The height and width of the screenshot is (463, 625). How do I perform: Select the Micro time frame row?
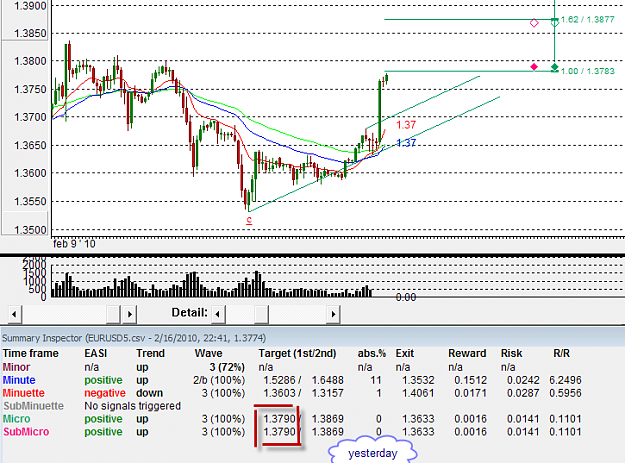(x=293, y=419)
